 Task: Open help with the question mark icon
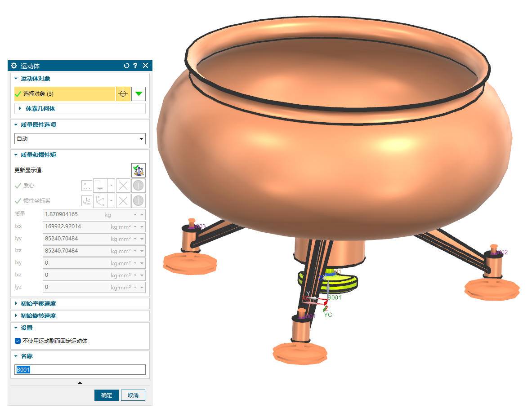point(135,66)
